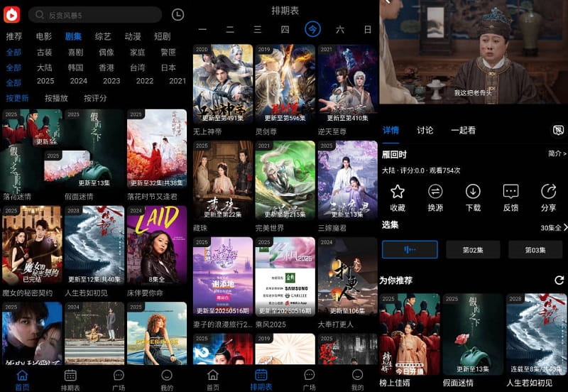Open recommended 榜上佳婿 poster
The height and width of the screenshot is (392, 568).
[410, 334]
